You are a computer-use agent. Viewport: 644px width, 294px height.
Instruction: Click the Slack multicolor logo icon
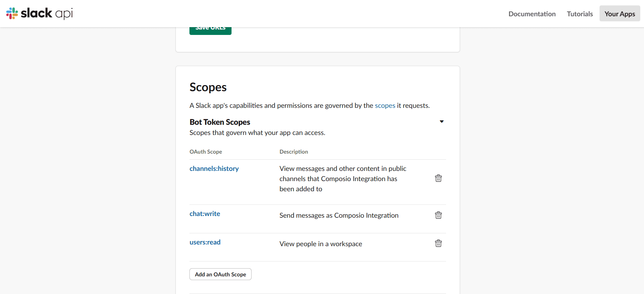(12, 13)
